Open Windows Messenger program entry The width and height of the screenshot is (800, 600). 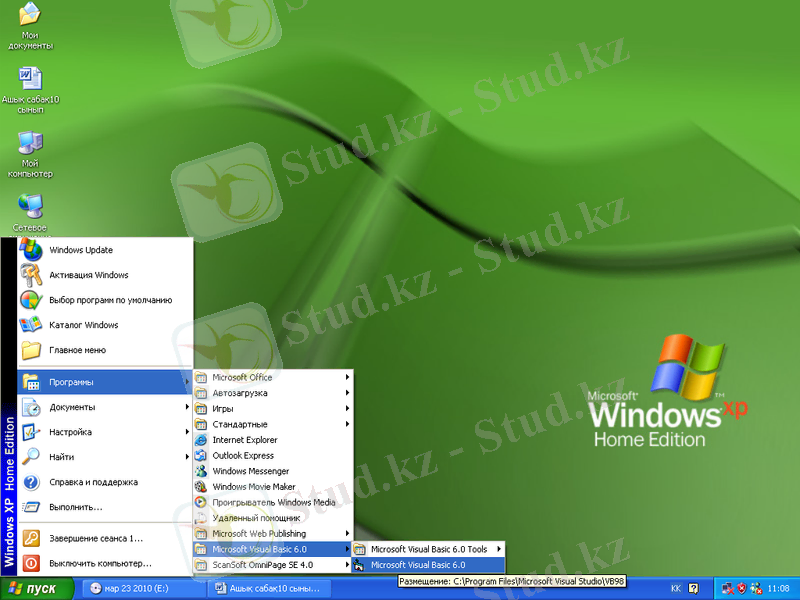click(251, 471)
